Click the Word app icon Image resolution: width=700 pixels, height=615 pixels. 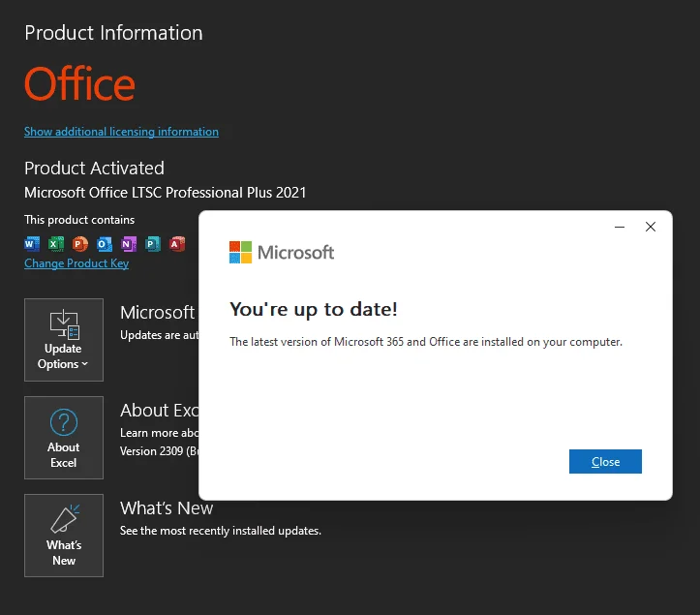32,244
